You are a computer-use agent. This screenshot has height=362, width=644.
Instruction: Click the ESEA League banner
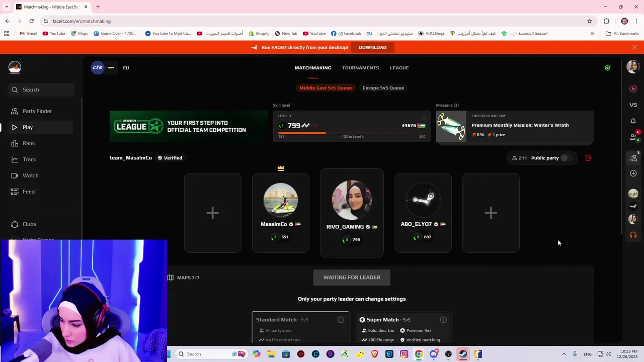tap(188, 126)
